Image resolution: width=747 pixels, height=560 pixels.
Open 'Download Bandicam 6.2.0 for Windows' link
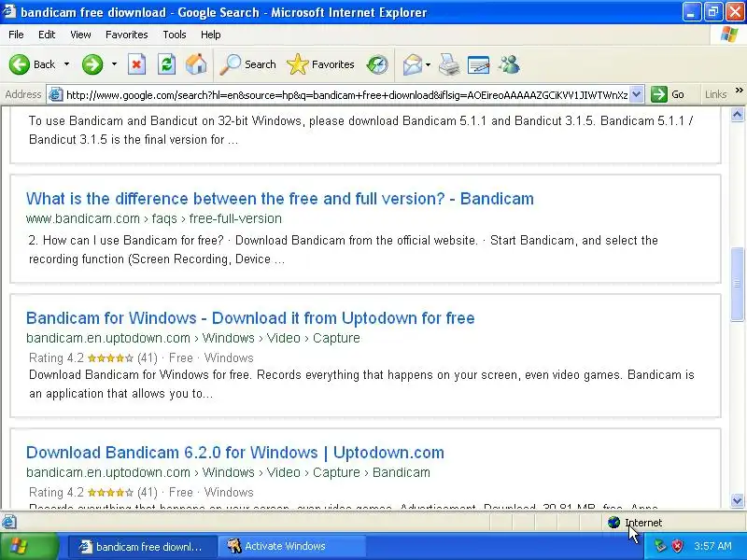(235, 453)
